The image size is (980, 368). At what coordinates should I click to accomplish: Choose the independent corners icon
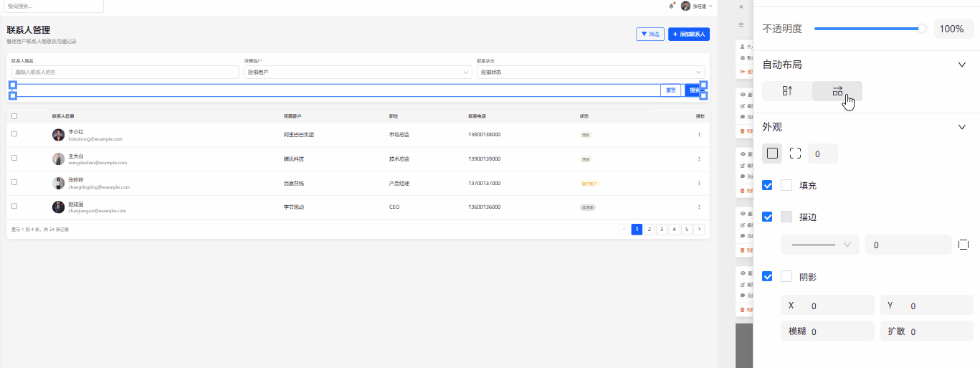pyautogui.click(x=795, y=153)
